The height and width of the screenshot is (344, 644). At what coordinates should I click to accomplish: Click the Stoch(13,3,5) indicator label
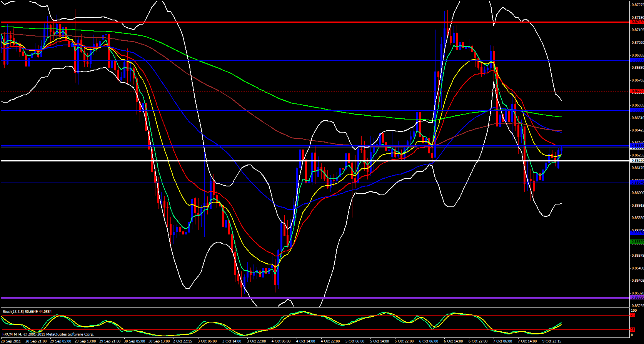pyautogui.click(x=27, y=311)
